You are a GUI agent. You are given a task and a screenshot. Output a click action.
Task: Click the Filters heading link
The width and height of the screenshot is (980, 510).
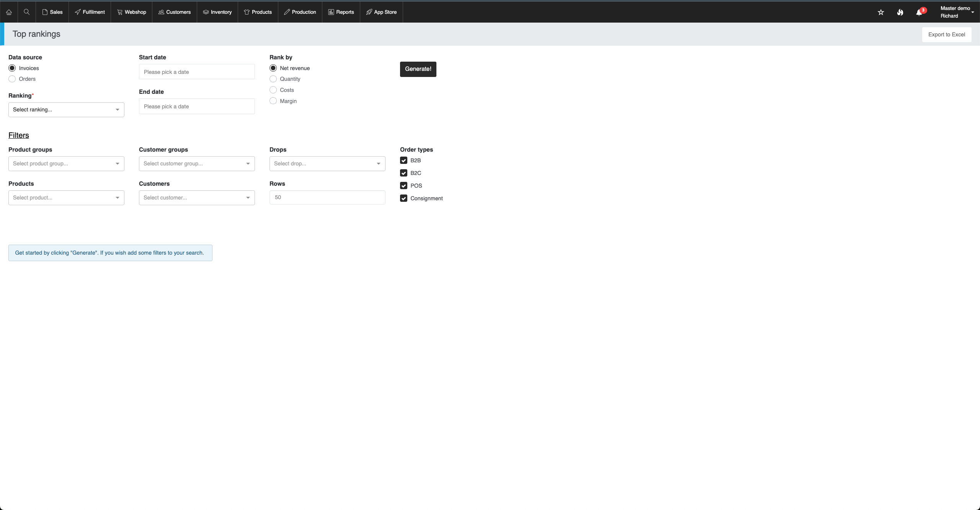click(x=19, y=135)
